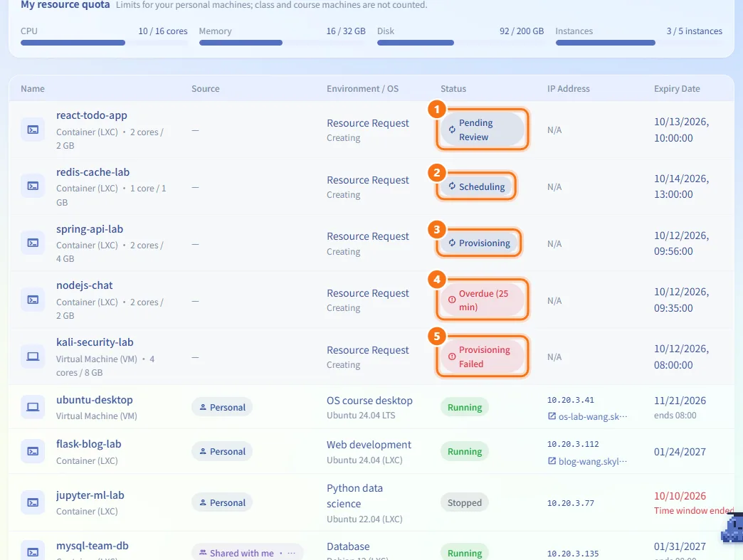Click the Overdue (25 min) status badge
The image size is (743, 560).
pyautogui.click(x=483, y=300)
